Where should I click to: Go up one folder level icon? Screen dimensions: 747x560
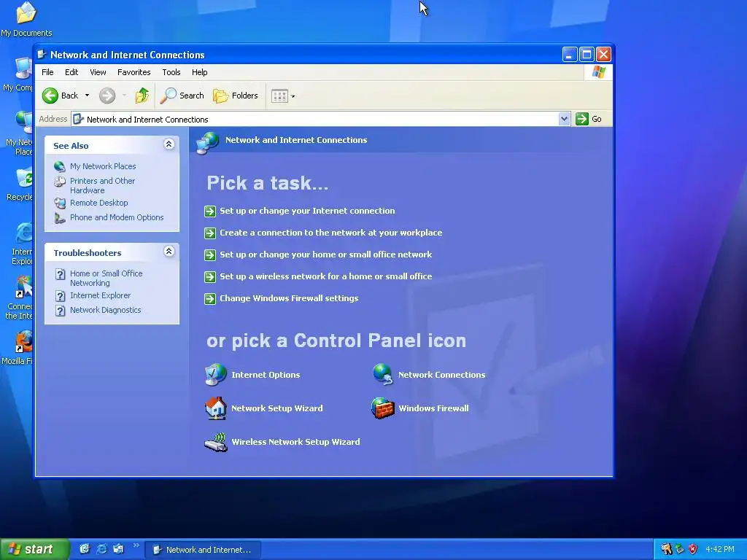tap(142, 96)
